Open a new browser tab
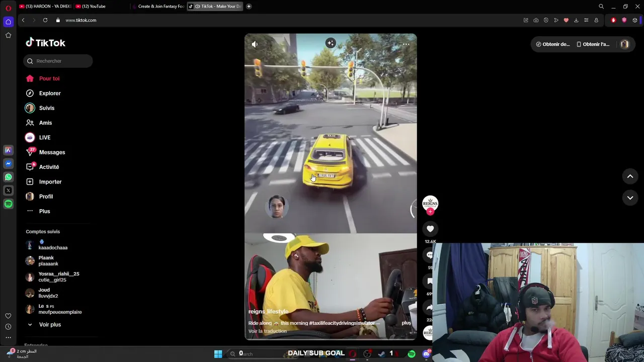This screenshot has width=644, height=362. point(249,7)
